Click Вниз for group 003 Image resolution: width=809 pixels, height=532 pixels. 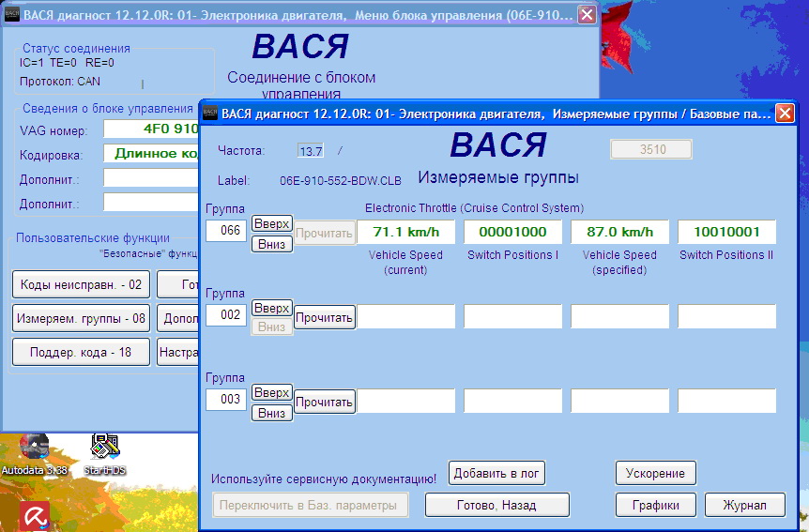[x=272, y=414]
